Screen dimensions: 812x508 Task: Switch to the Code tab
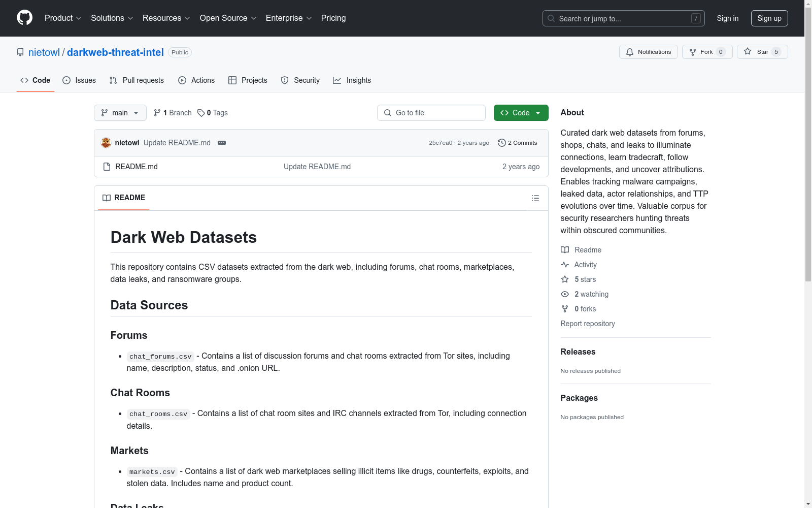pos(36,80)
